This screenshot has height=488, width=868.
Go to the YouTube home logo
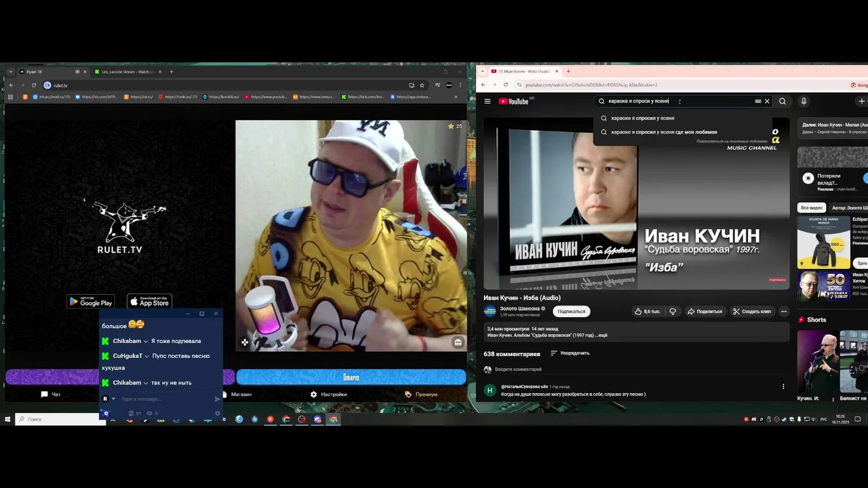[x=513, y=101]
